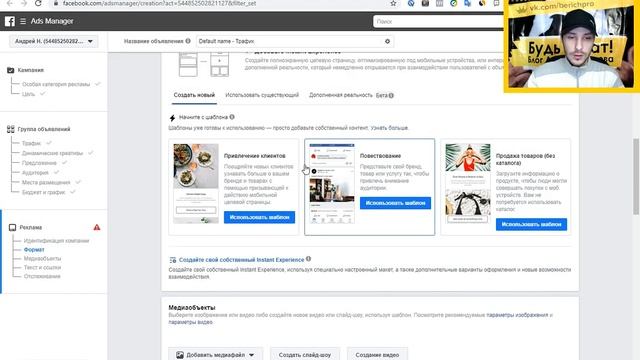Use the sell products template button
Viewport: 640px width, 360px height.
[531, 224]
